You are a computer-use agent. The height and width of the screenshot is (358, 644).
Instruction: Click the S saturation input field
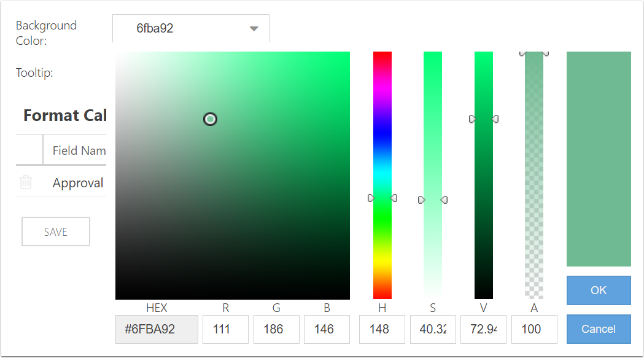433,329
